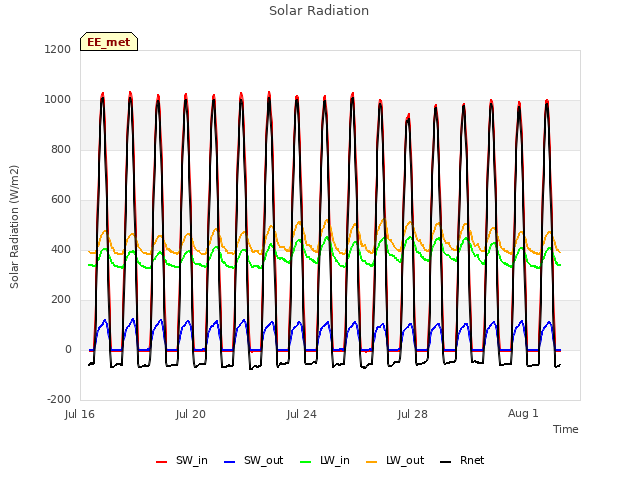This screenshot has height=480, width=640.
Task: Click the -200 y-axis tick label
Action: pos(59,399)
